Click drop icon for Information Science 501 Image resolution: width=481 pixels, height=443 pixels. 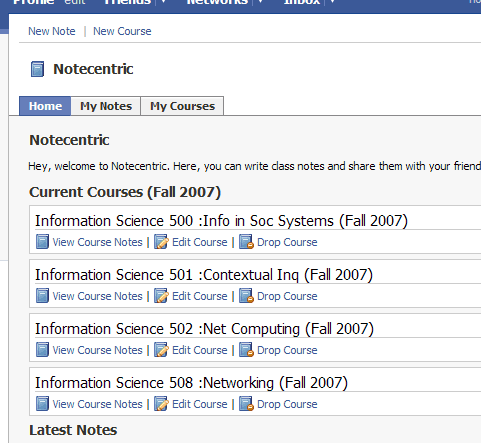246,296
